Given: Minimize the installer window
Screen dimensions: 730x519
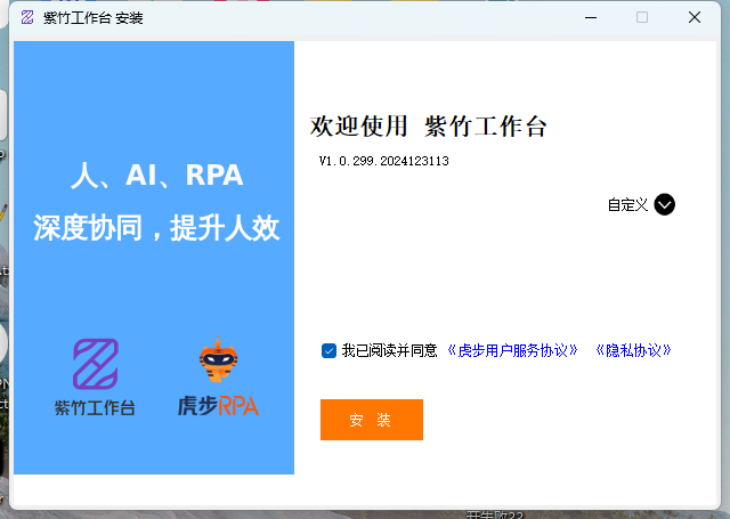Looking at the screenshot, I should (x=591, y=18).
